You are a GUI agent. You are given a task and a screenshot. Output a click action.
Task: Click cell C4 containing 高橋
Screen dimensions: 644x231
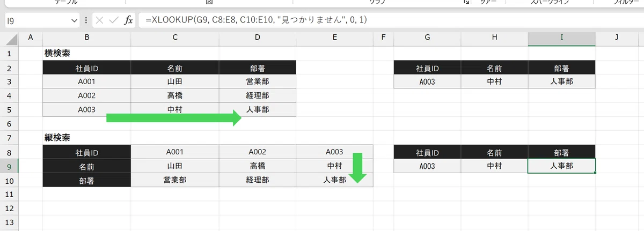pyautogui.click(x=174, y=95)
